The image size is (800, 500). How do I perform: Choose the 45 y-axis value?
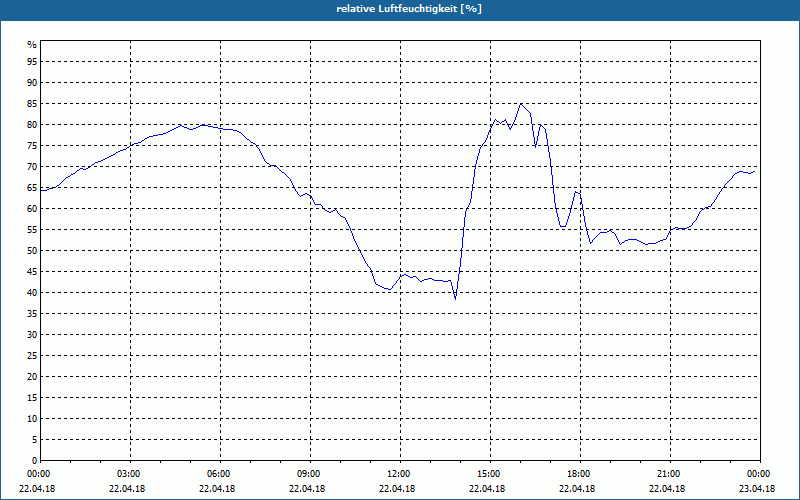click(32, 271)
